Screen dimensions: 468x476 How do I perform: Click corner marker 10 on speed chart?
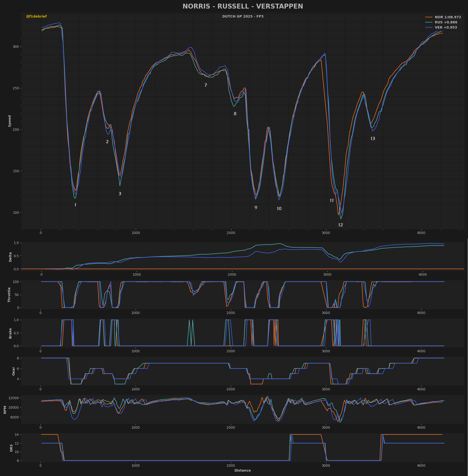tap(279, 209)
